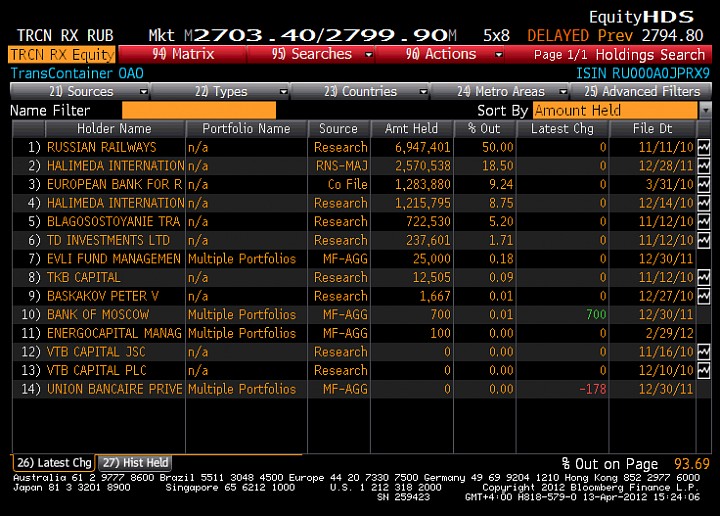
Task: Open holder BLAGOSOSTOYANIE TRA
Action: (113, 222)
